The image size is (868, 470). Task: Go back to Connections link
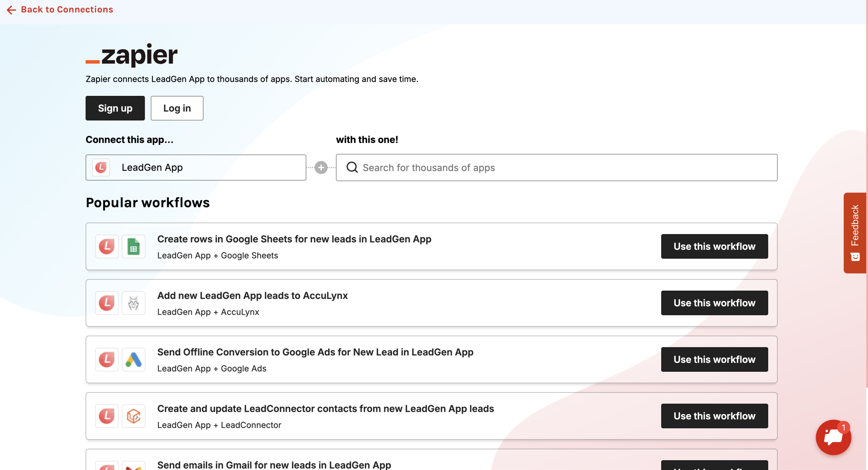[67, 9]
